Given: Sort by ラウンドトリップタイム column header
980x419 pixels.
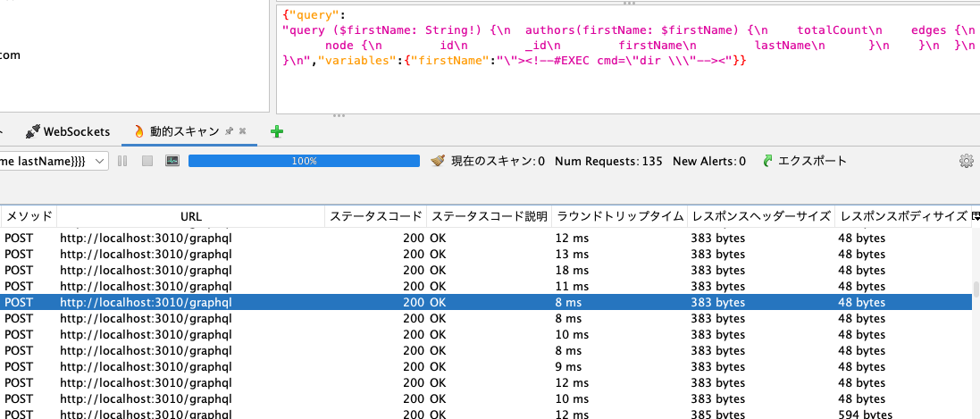Looking at the screenshot, I should pyautogui.click(x=620, y=217).
